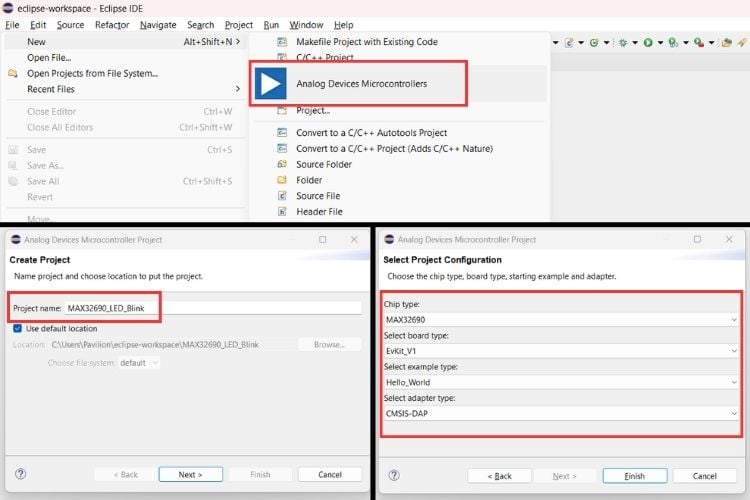
Task: Open the Run menu
Action: coord(271,25)
